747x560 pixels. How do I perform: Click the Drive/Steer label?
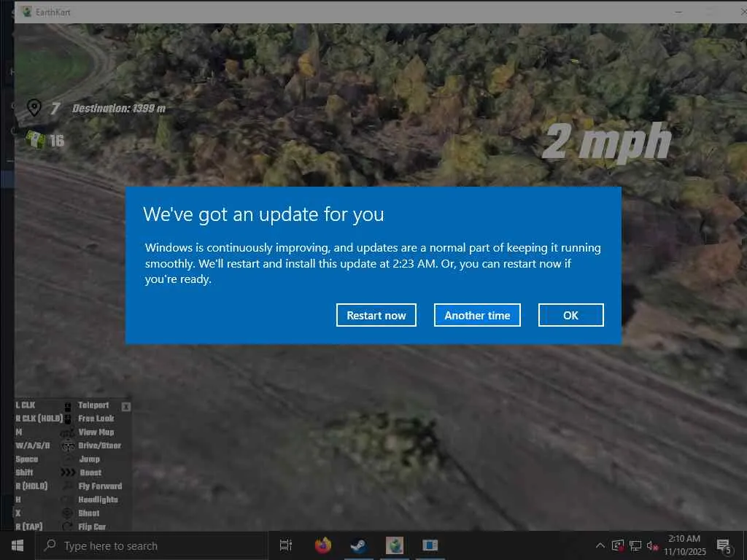click(x=99, y=446)
